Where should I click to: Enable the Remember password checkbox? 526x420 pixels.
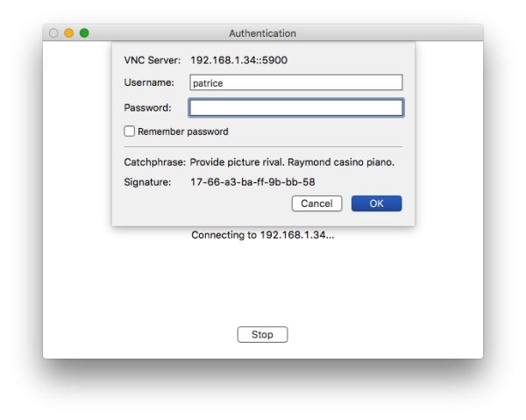click(x=130, y=132)
